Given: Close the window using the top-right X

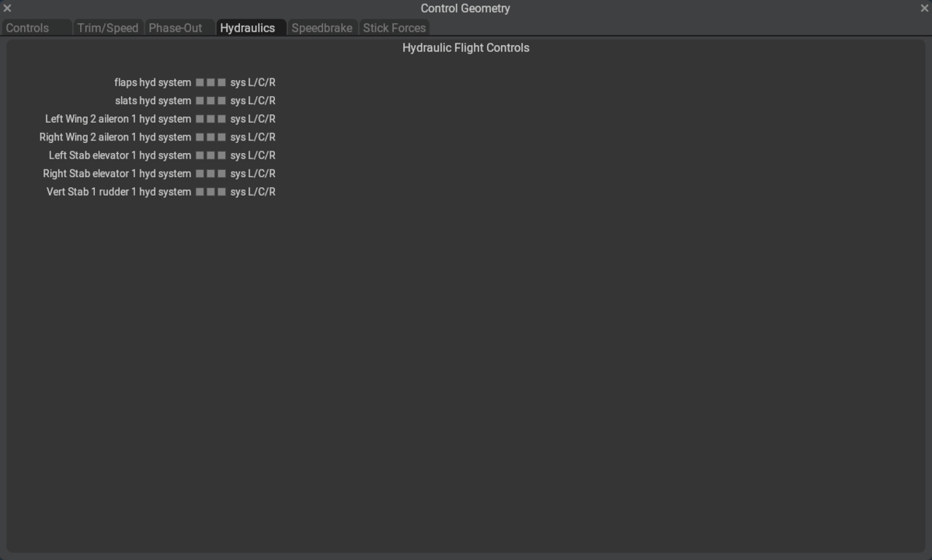Looking at the screenshot, I should [924, 9].
